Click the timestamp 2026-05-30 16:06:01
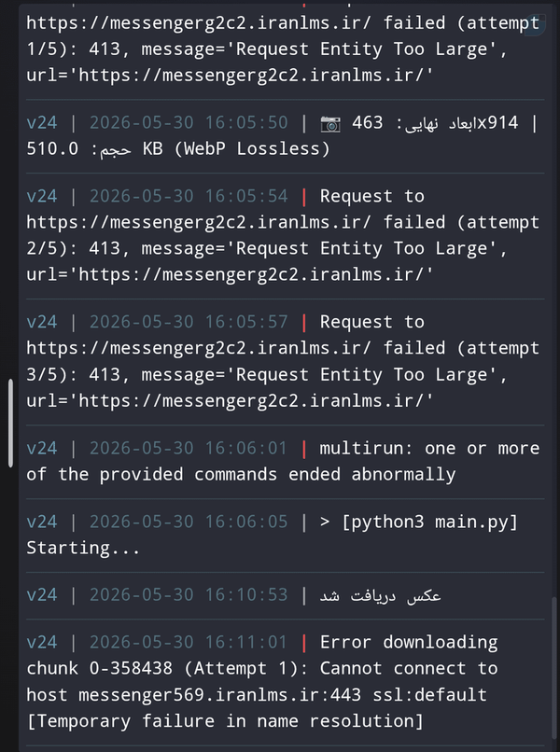Screen dimensions: 560x752 189,448
